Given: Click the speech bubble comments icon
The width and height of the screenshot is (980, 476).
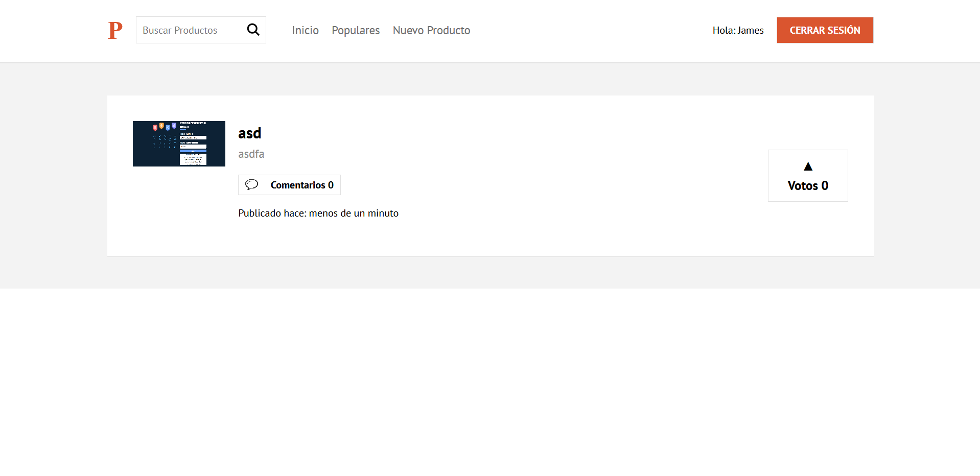Looking at the screenshot, I should 251,184.
